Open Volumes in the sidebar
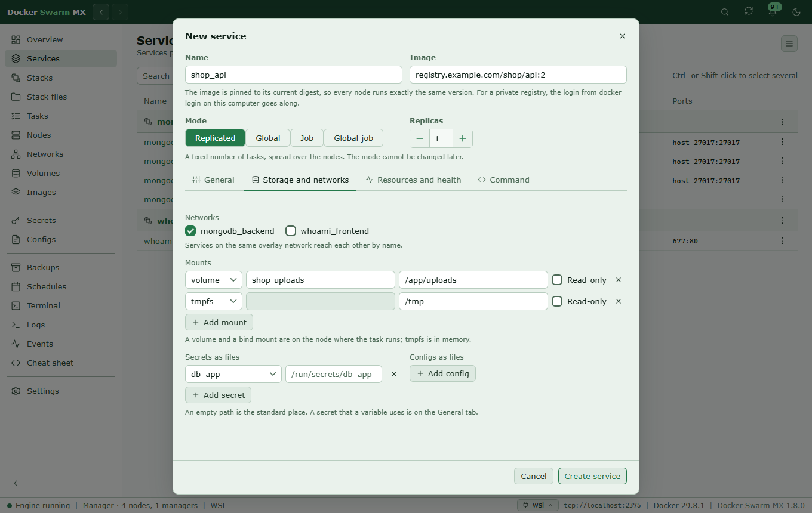The height and width of the screenshot is (513, 812). 61,173
